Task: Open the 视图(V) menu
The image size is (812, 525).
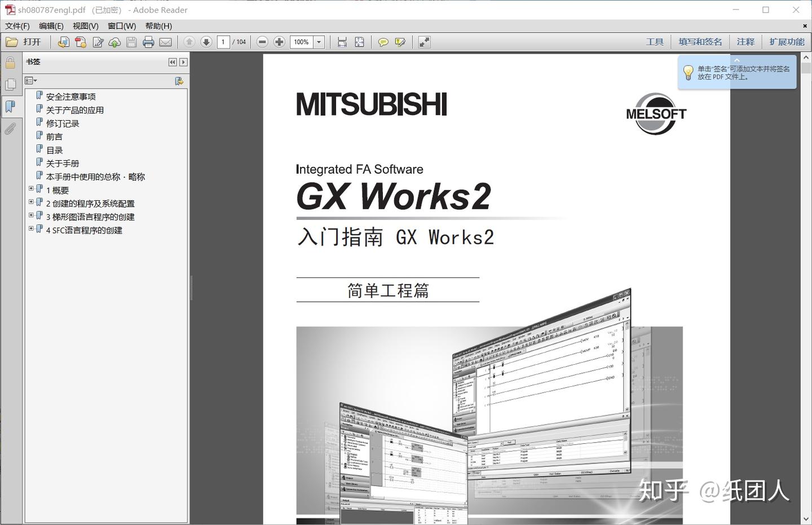Action: tap(85, 26)
